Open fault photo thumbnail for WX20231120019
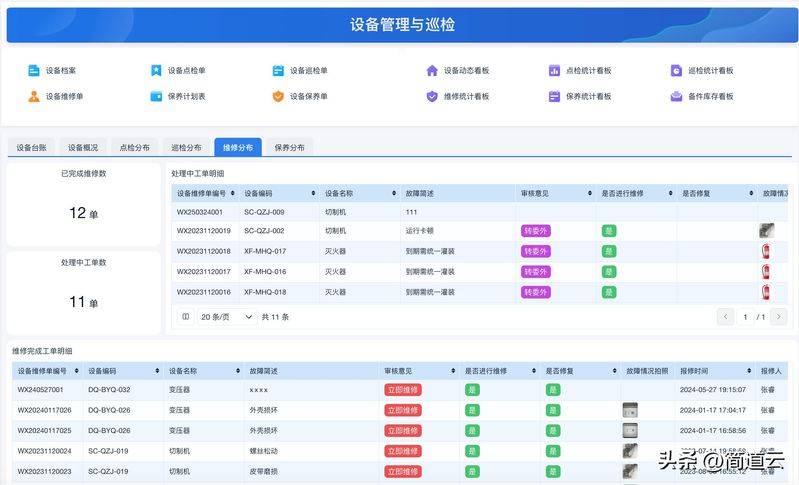Screen dimensions: 799x485 pyautogui.click(x=766, y=231)
